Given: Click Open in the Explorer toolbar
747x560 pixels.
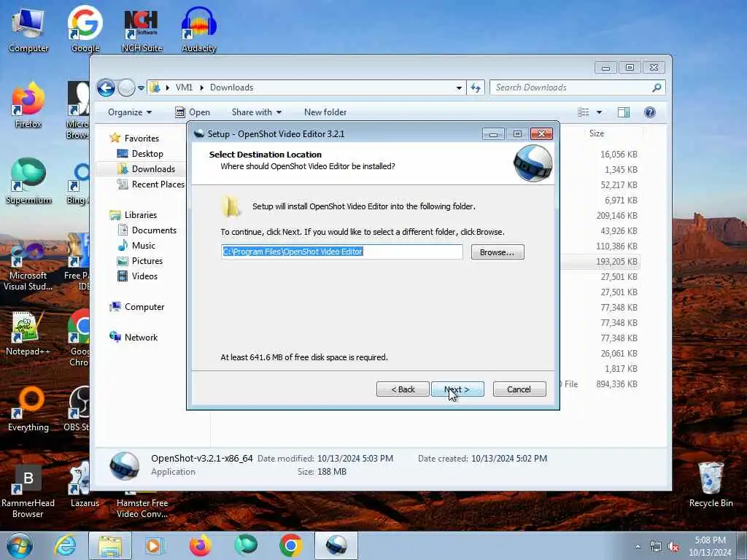Looking at the screenshot, I should point(193,112).
